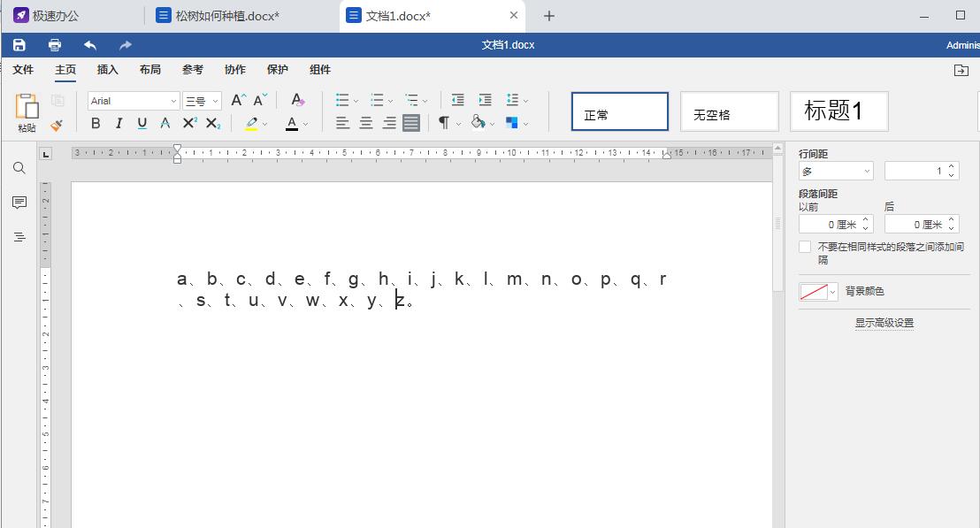
Task: Toggle underline formatting
Action: click(x=142, y=123)
